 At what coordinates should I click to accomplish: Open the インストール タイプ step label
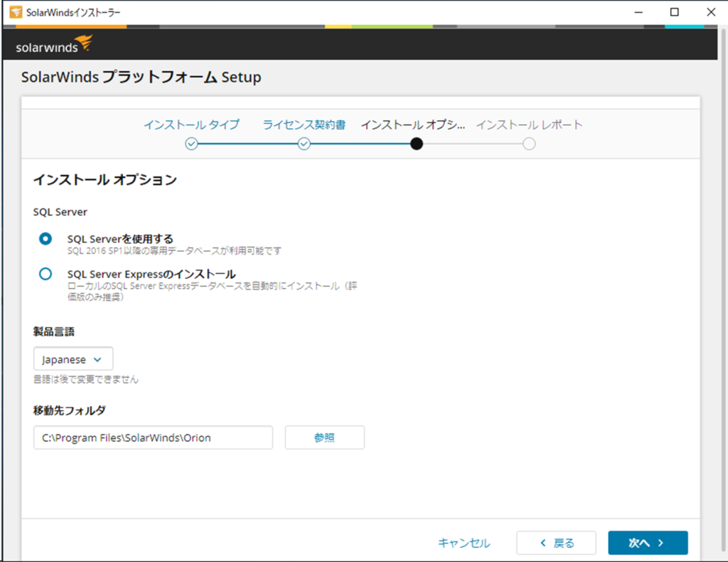191,124
